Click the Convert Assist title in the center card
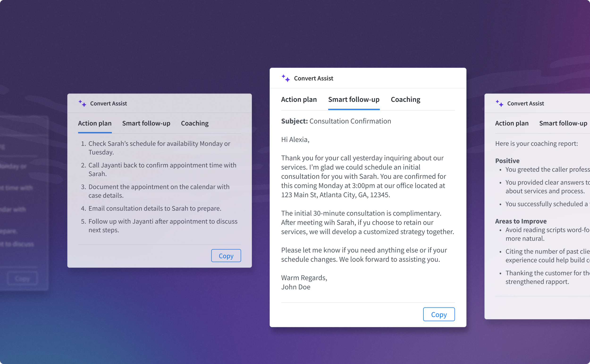 pyautogui.click(x=313, y=78)
